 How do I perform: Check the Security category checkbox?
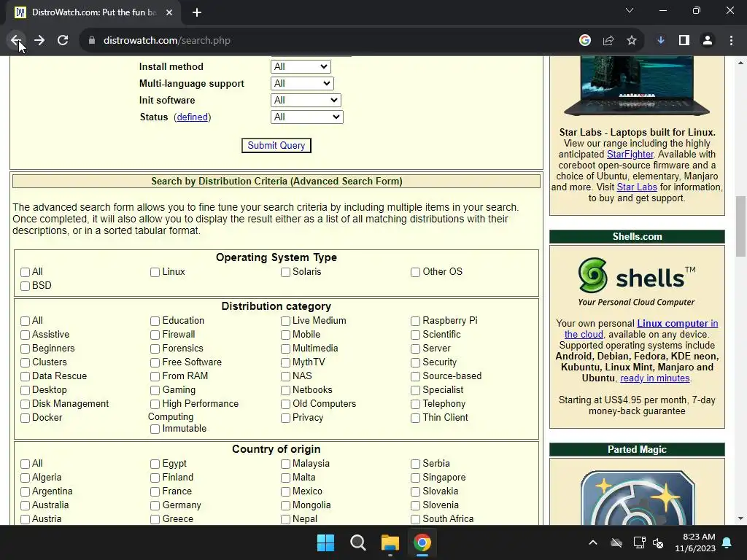[x=415, y=363]
